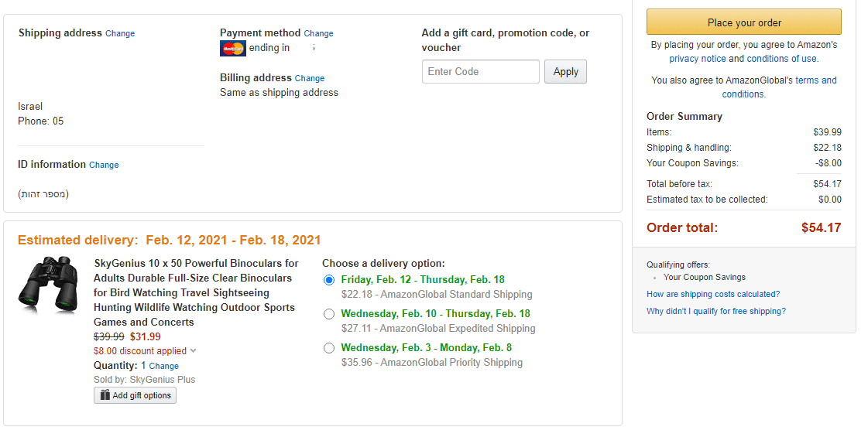Viewport: 868px width, 437px height.
Task: Change the item quantity
Action: (x=163, y=367)
